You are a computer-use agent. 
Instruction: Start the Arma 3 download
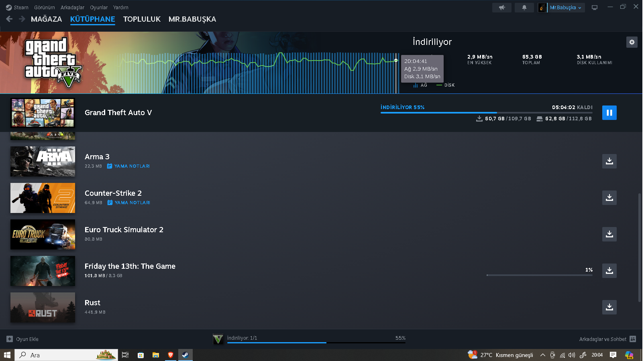[609, 161]
